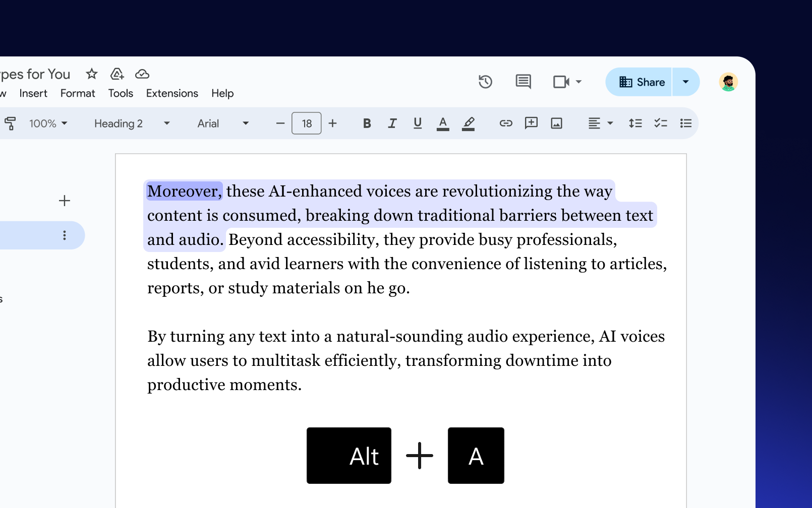Select the paint format tool
The width and height of the screenshot is (812, 508).
[10, 123]
